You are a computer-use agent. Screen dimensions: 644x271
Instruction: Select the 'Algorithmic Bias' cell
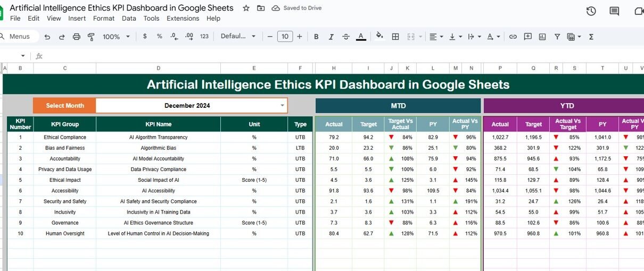pos(158,148)
